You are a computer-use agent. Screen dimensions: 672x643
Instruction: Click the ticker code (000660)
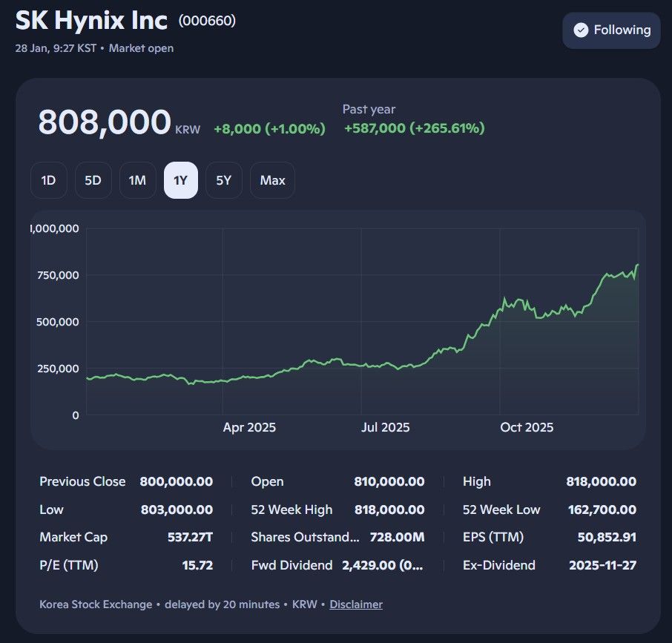[x=207, y=21]
